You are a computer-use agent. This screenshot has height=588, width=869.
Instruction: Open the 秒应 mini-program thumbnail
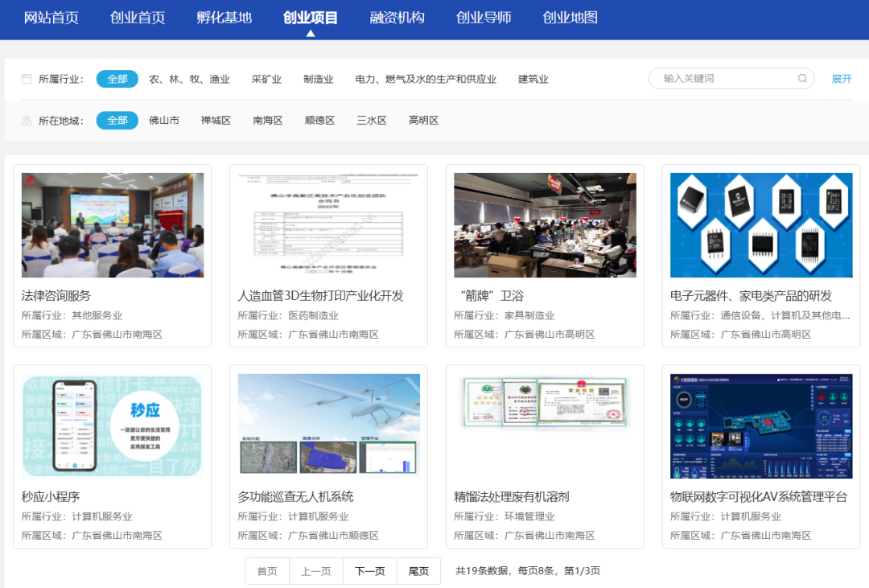tap(113, 426)
